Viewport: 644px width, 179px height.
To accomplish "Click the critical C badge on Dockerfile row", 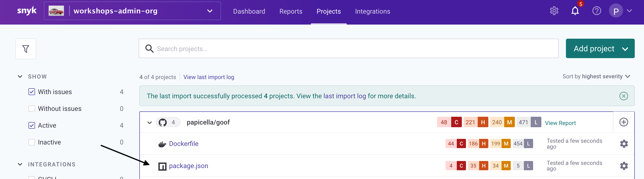I will click(x=461, y=144).
